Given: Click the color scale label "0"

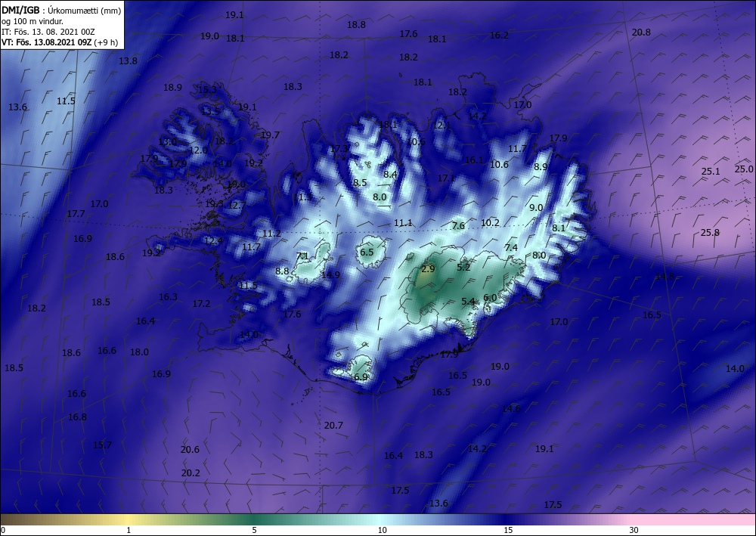Looking at the screenshot, I should pyautogui.click(x=2, y=530).
